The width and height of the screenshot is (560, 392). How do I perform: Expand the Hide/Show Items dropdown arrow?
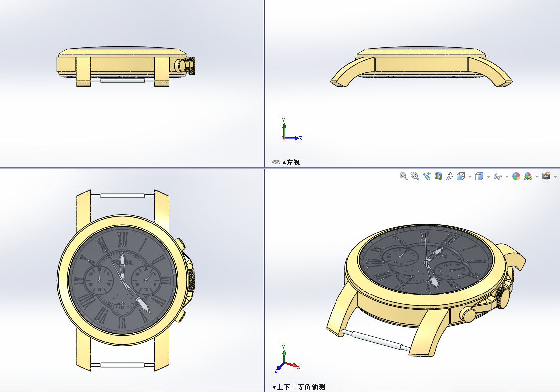(507, 177)
